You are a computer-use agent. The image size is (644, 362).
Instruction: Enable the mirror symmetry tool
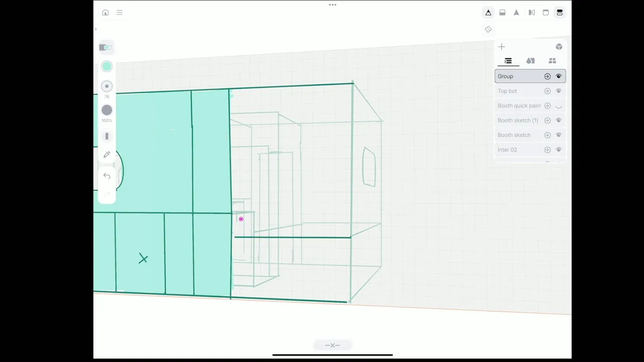click(531, 13)
